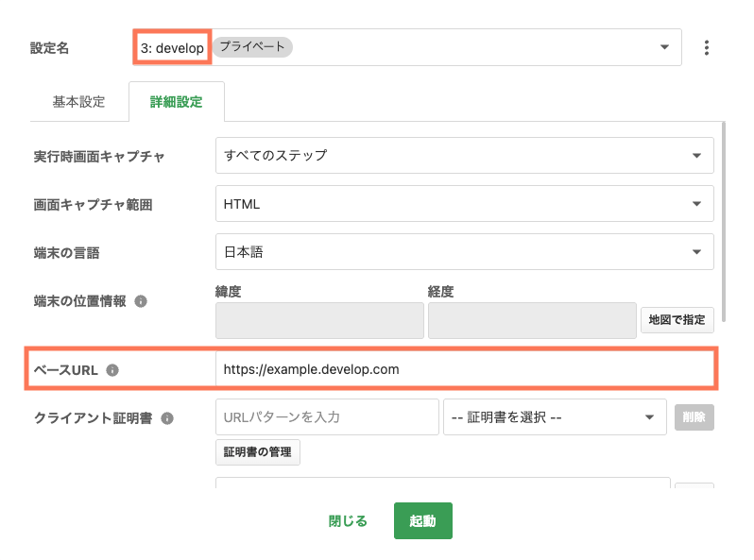Click the 削除 delete button

(694, 417)
